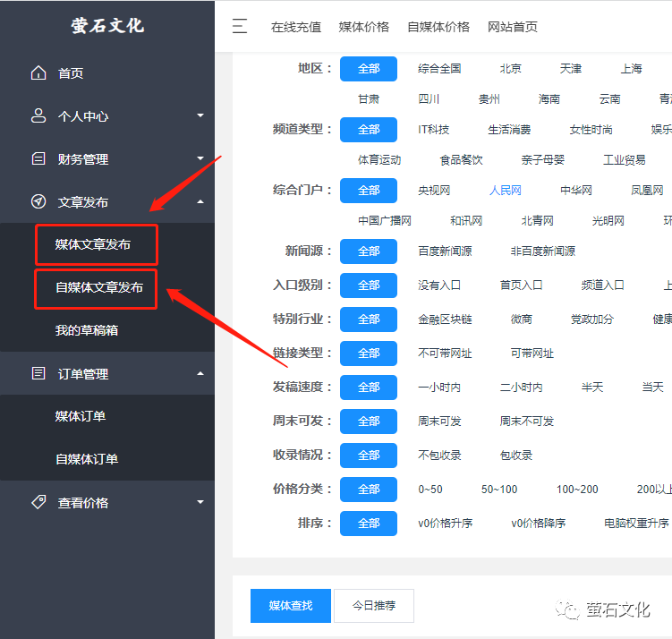Filter entry level 首页入口
Image resolution: width=672 pixels, height=639 pixels.
pos(521,285)
